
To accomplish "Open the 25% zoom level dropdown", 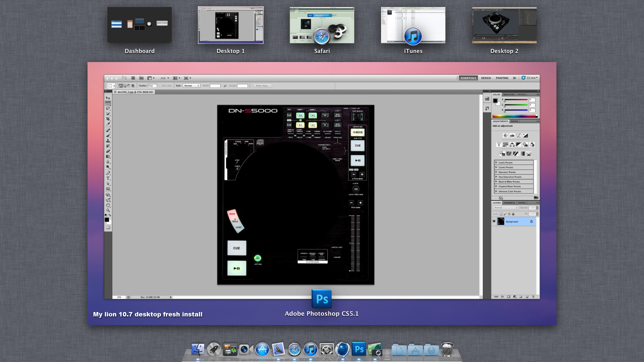I will click(164, 78).
